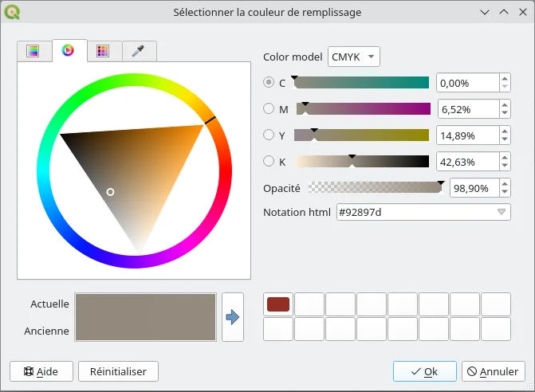Click the Notation html hex input field
535x392 pixels.
[x=413, y=212]
